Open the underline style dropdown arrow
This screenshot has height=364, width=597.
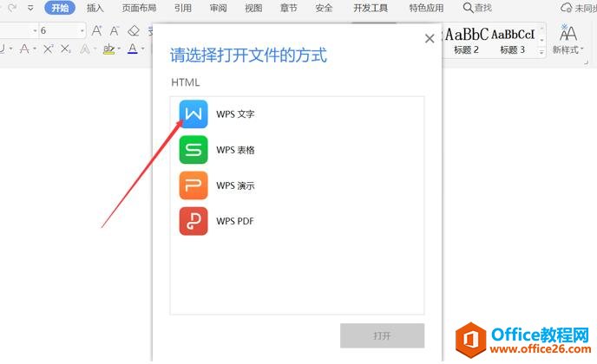tap(10, 49)
